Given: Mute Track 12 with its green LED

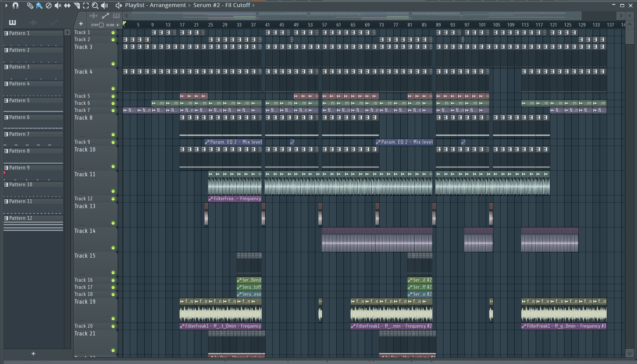Looking at the screenshot, I should tap(113, 199).
